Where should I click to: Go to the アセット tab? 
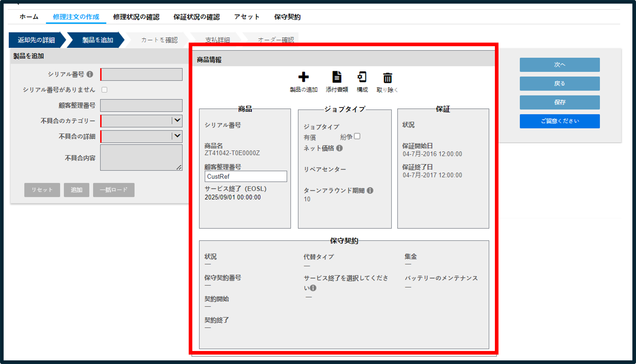tap(247, 17)
